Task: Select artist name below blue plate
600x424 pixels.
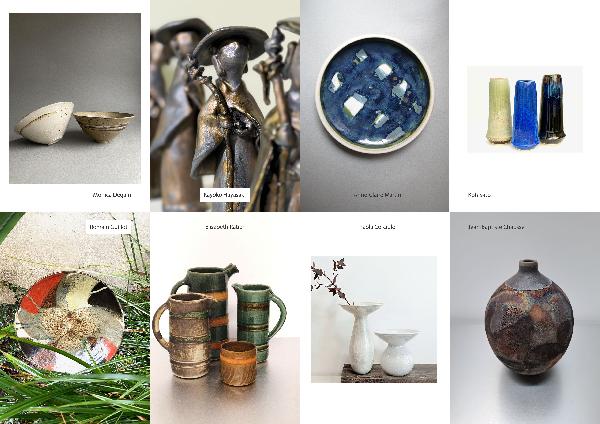Action: point(377,195)
